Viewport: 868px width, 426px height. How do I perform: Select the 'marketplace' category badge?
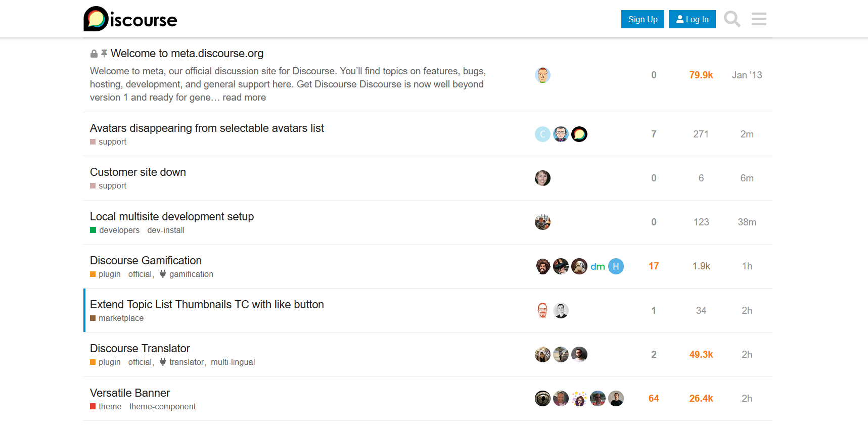(117, 318)
